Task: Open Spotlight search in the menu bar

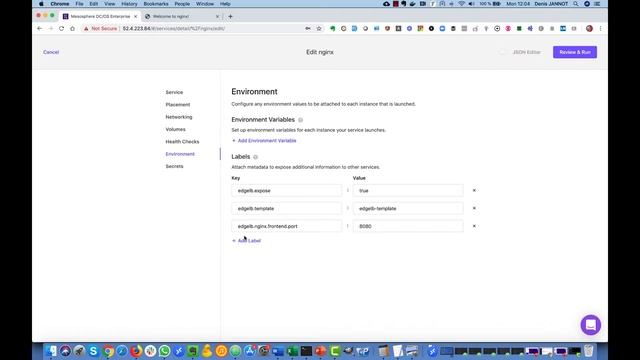Action: (576, 4)
